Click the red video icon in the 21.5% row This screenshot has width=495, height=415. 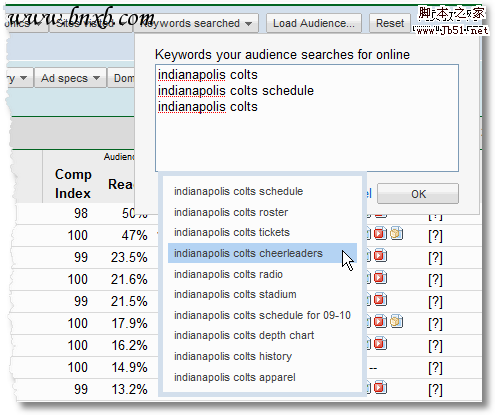pyautogui.click(x=380, y=299)
